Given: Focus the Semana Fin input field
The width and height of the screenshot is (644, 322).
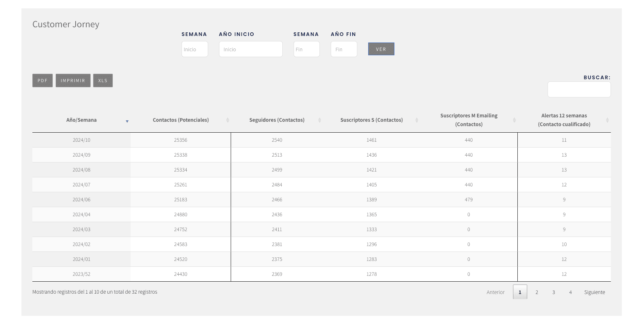Looking at the screenshot, I should 306,49.
